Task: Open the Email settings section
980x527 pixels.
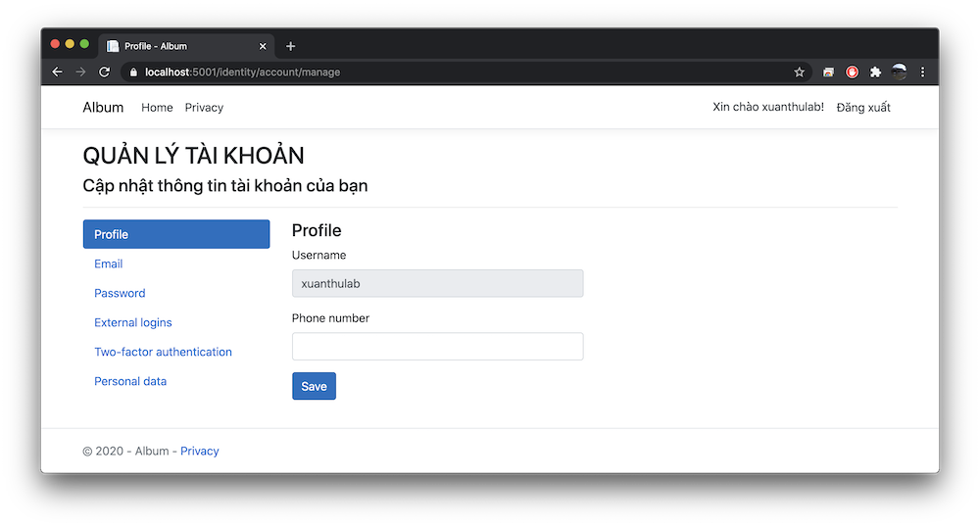Action: [x=108, y=263]
